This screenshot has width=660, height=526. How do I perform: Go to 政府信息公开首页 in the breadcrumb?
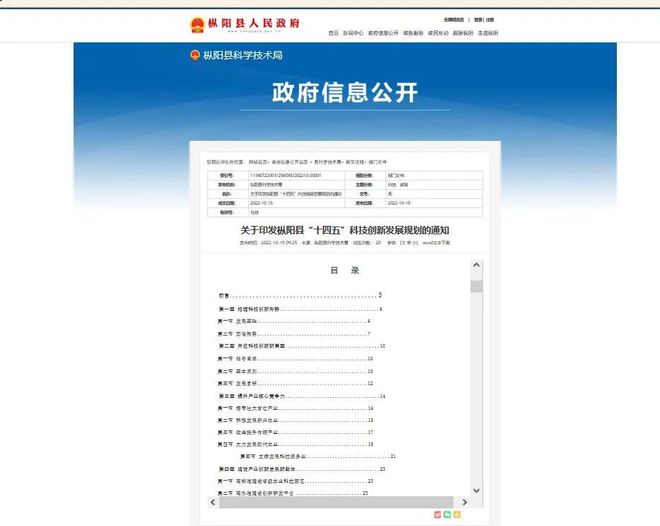click(290, 162)
